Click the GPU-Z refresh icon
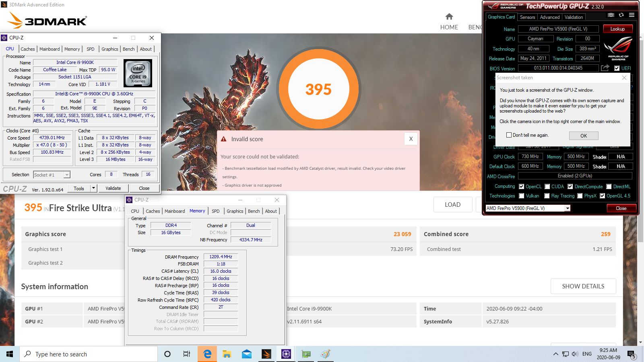Screen dimensions: 644x362 coord(621,15)
